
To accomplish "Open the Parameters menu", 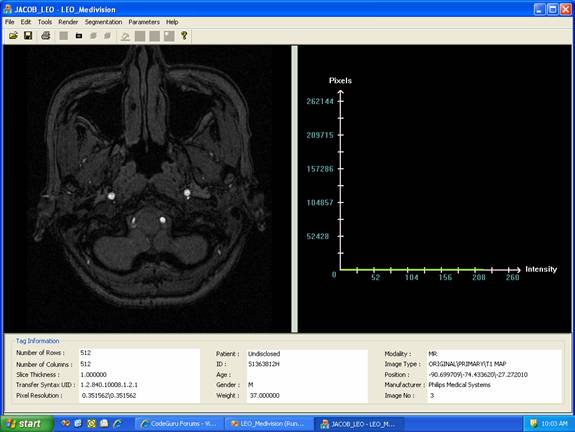I will [x=144, y=22].
